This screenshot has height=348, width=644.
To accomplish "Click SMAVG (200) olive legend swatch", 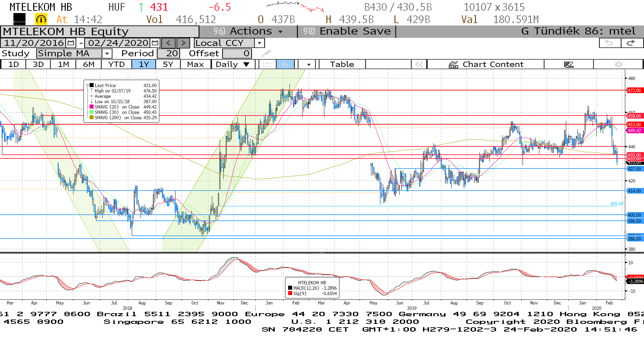I will click(x=91, y=118).
